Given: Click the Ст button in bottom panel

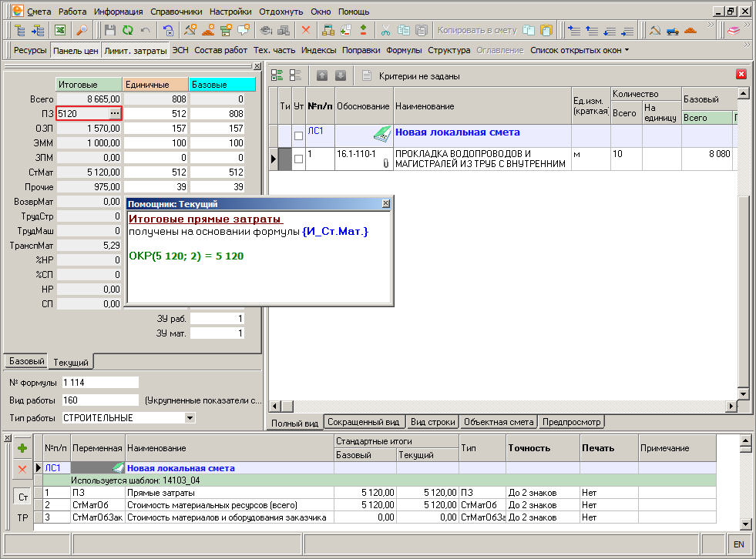Looking at the screenshot, I should (x=22, y=497).
